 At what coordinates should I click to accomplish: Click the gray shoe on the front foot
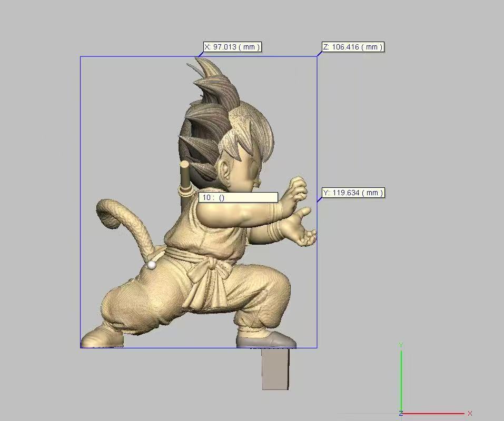266,340
